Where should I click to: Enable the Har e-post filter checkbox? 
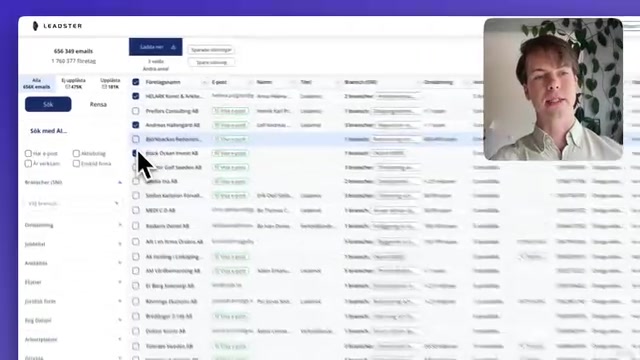[x=28, y=153]
